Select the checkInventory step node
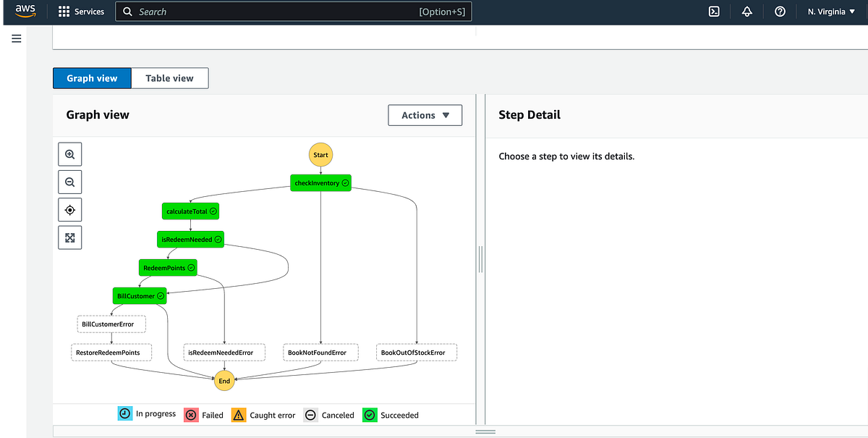This screenshot has height=438, width=868. pos(320,182)
